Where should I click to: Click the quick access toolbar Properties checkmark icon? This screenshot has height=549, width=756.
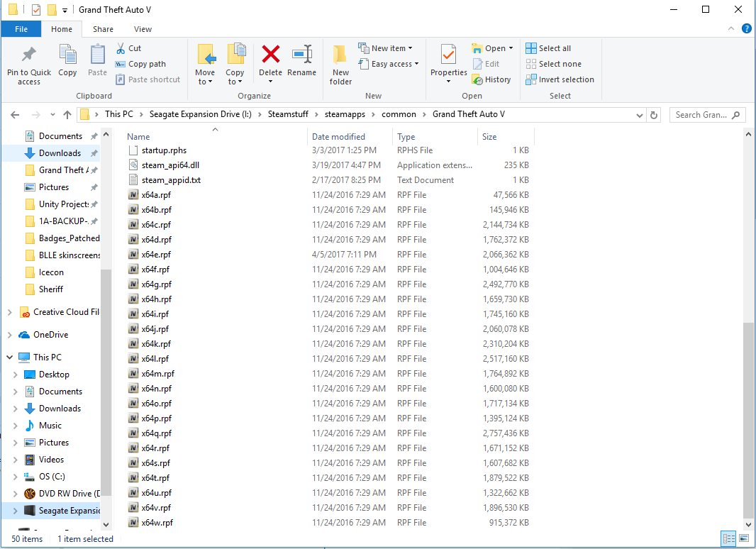point(36,10)
